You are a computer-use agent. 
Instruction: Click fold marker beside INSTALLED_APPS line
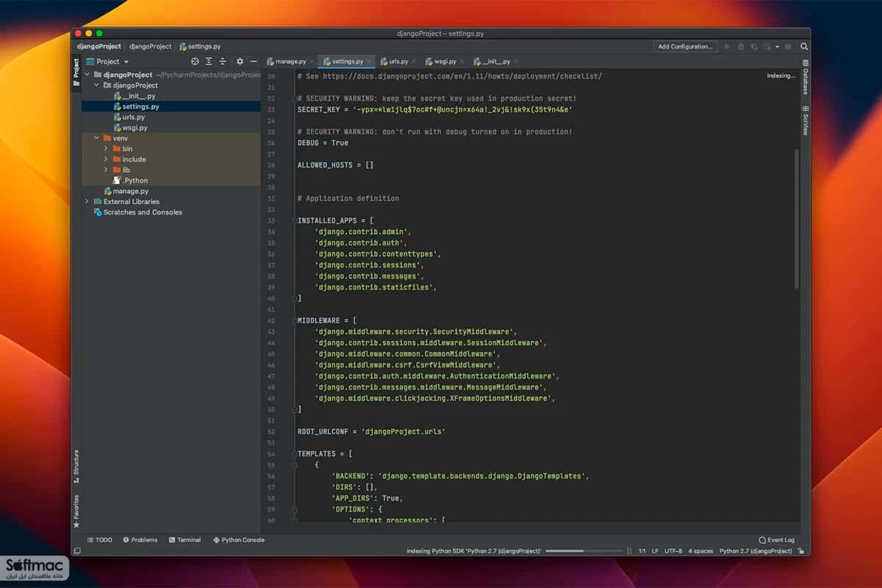294,220
